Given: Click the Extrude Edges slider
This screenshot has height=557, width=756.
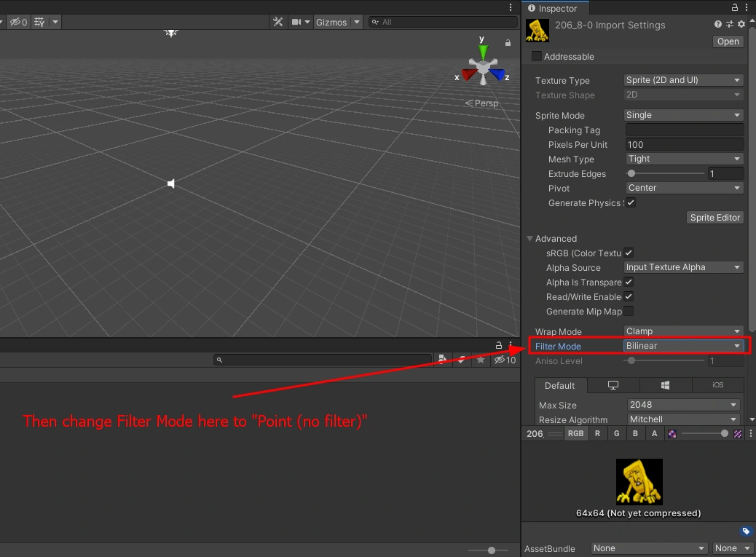Looking at the screenshot, I should [666, 173].
